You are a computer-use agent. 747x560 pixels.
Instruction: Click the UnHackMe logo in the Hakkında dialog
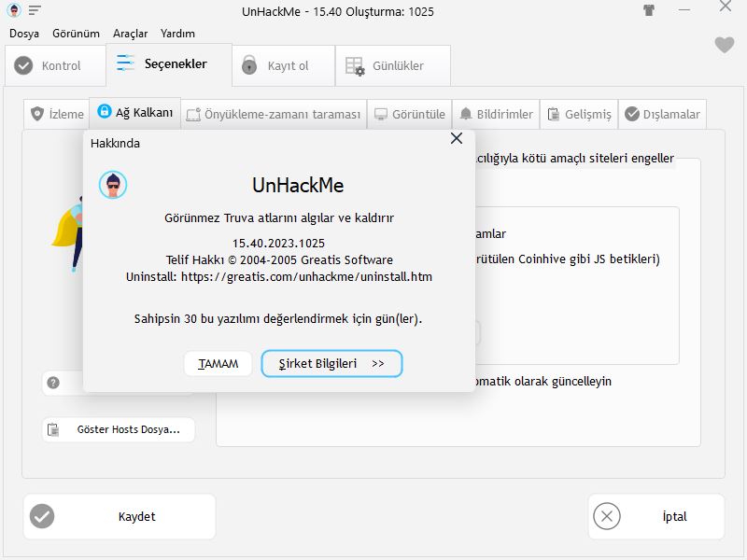(113, 185)
